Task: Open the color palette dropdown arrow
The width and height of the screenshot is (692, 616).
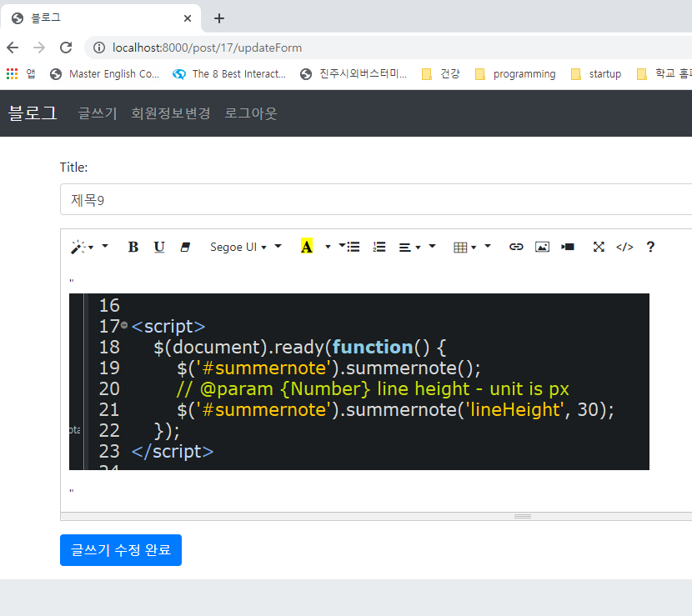Action: click(328, 247)
